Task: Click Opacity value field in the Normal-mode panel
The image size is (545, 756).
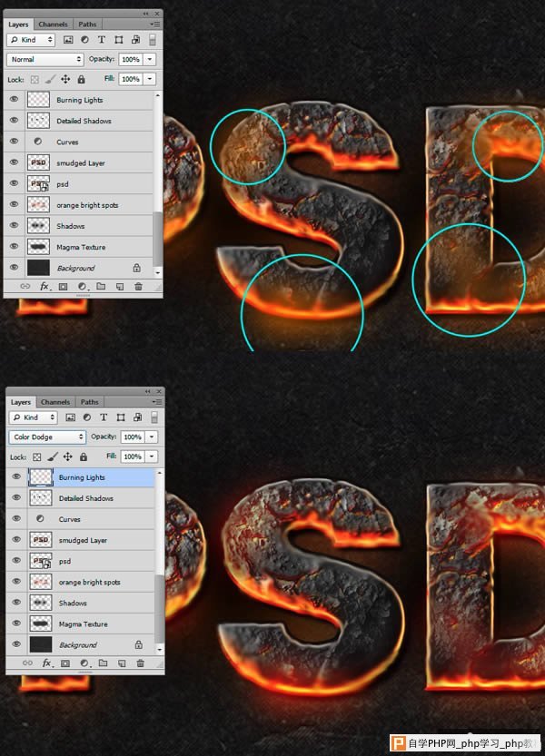Action: tap(131, 59)
